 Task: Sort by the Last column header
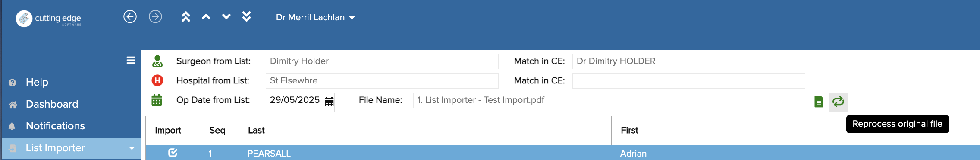pos(256,131)
